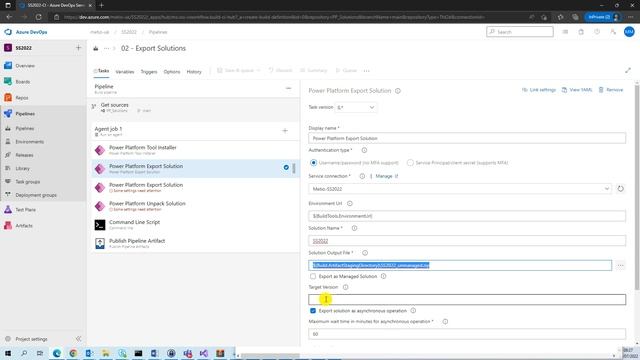Focus the Target Version field

[467, 300]
